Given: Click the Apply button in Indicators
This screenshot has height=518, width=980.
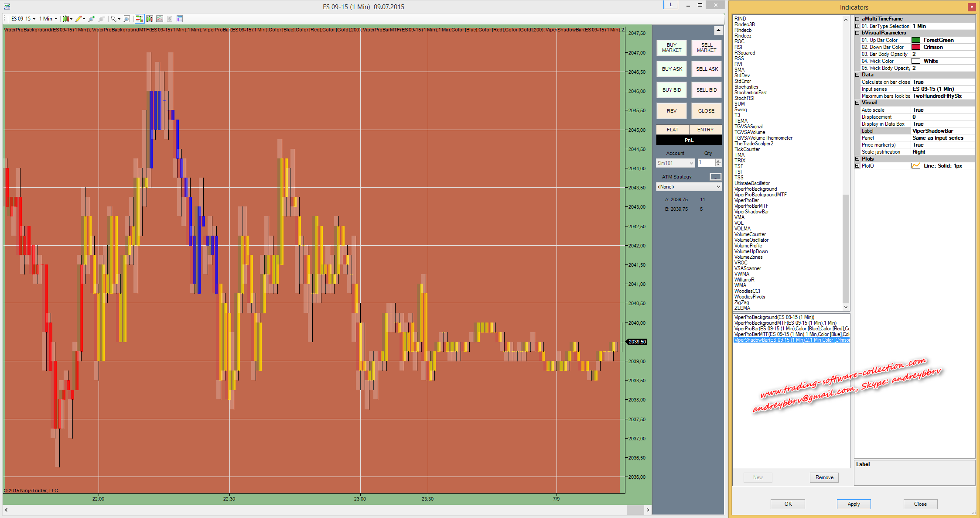Looking at the screenshot, I should 854,504.
